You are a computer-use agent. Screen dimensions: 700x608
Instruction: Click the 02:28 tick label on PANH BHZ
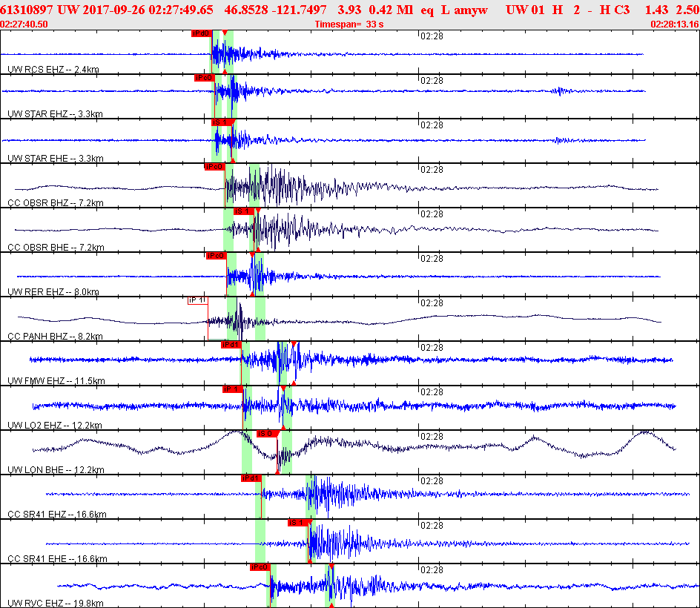[432, 303]
